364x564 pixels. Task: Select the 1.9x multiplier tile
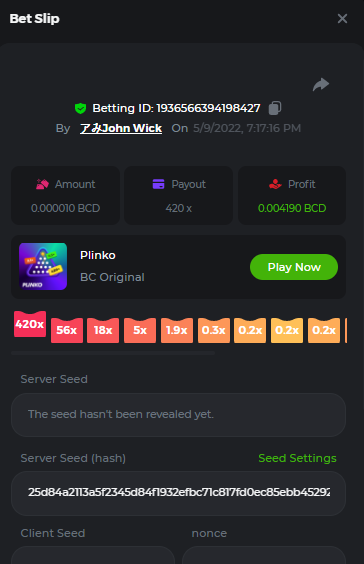(x=177, y=330)
